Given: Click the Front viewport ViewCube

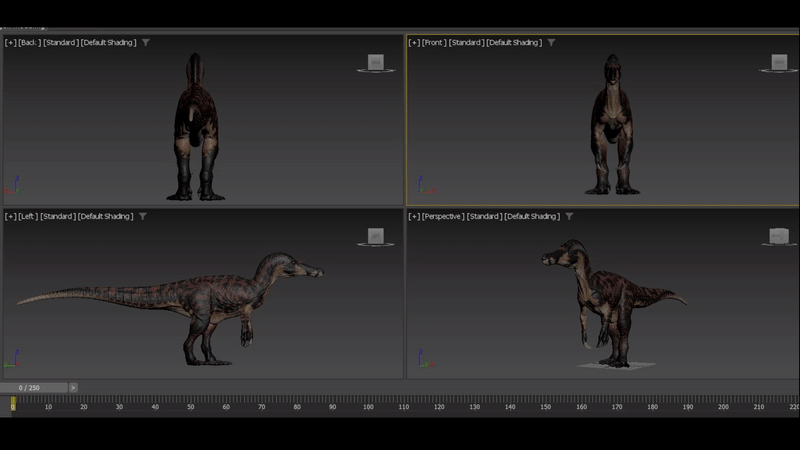Looking at the screenshot, I should [779, 63].
